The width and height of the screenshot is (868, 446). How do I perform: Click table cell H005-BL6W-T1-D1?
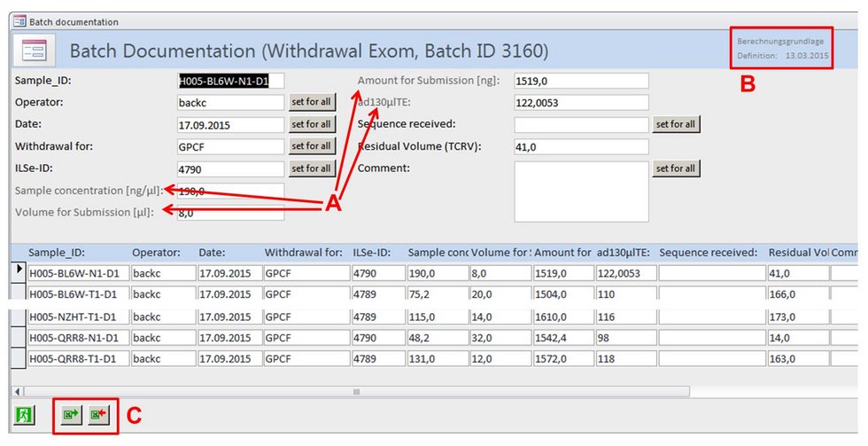[x=79, y=293]
